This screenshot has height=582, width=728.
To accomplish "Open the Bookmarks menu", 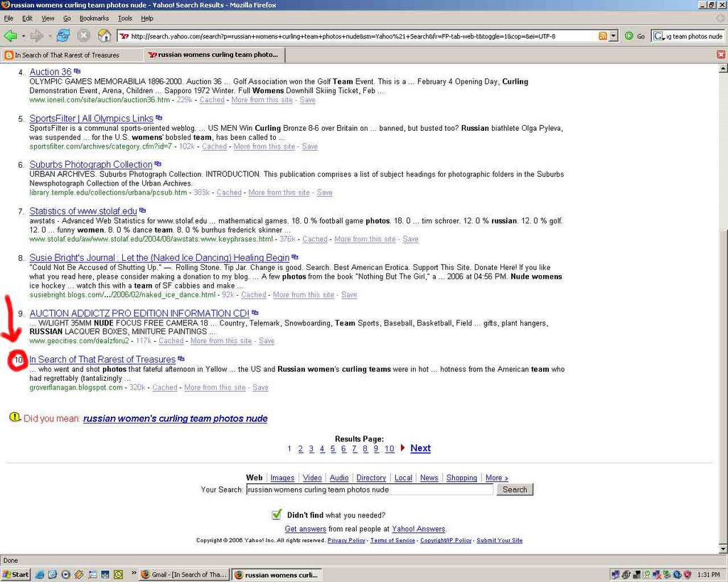I will click(95, 18).
